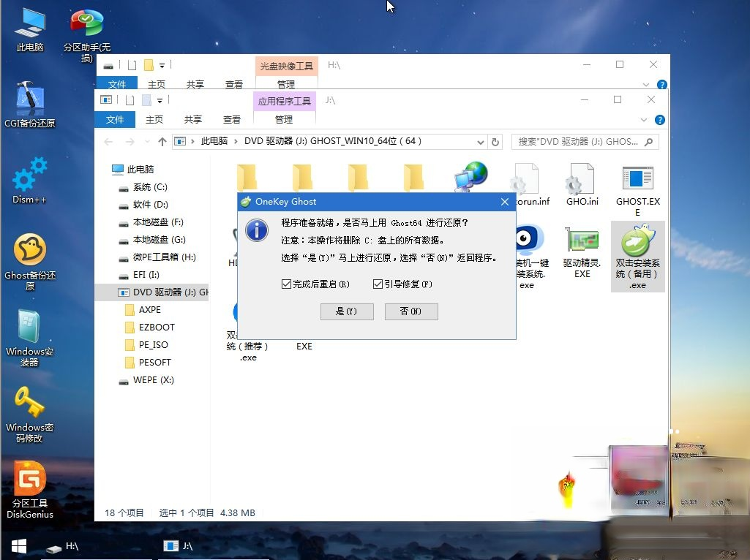Viewport: 750px width, 560px height.
Task: Open quick access toolbar dropdown in J:\ window
Action: click(x=160, y=100)
